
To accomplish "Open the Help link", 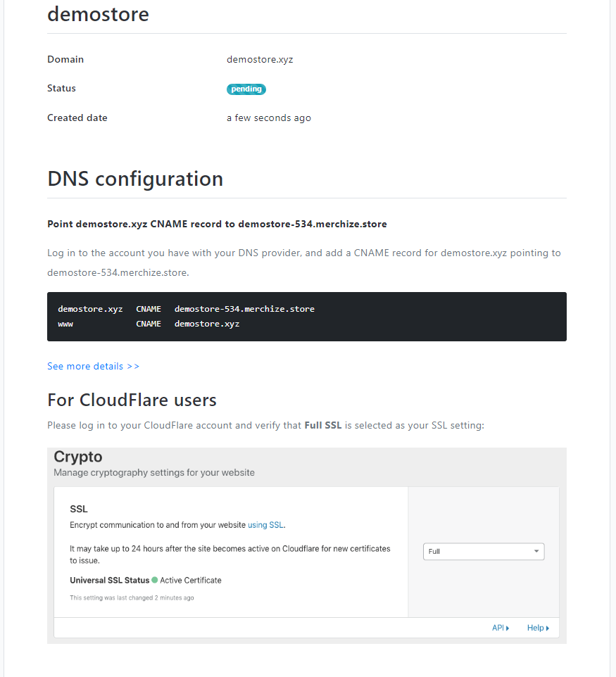I will coord(538,628).
